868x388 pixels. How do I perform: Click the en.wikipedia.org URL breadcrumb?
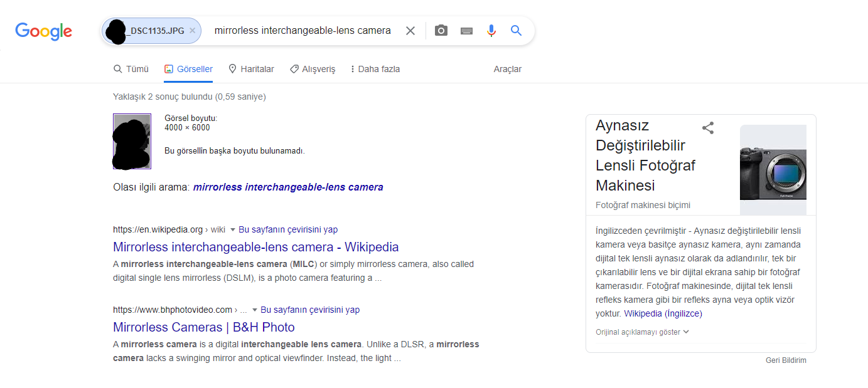169,229
